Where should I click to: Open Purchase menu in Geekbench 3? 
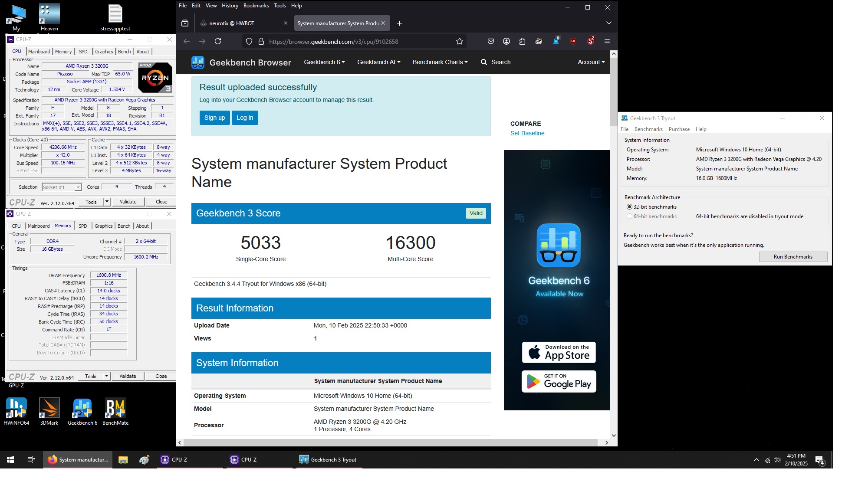679,129
